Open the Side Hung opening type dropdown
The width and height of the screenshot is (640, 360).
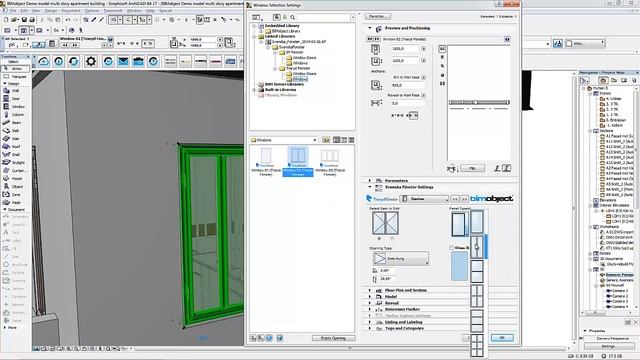click(x=400, y=258)
